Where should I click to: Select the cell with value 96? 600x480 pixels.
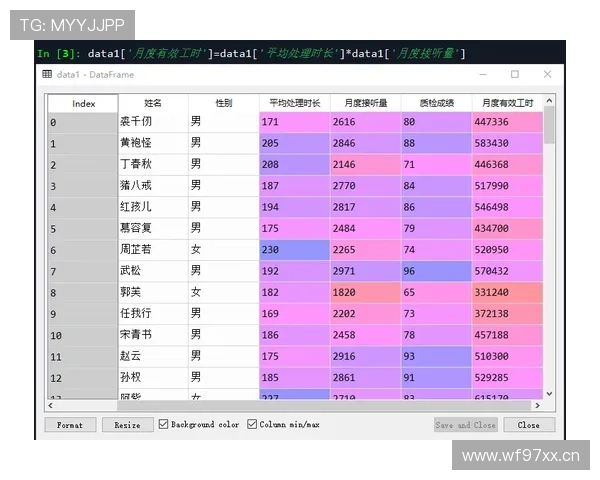[437, 271]
